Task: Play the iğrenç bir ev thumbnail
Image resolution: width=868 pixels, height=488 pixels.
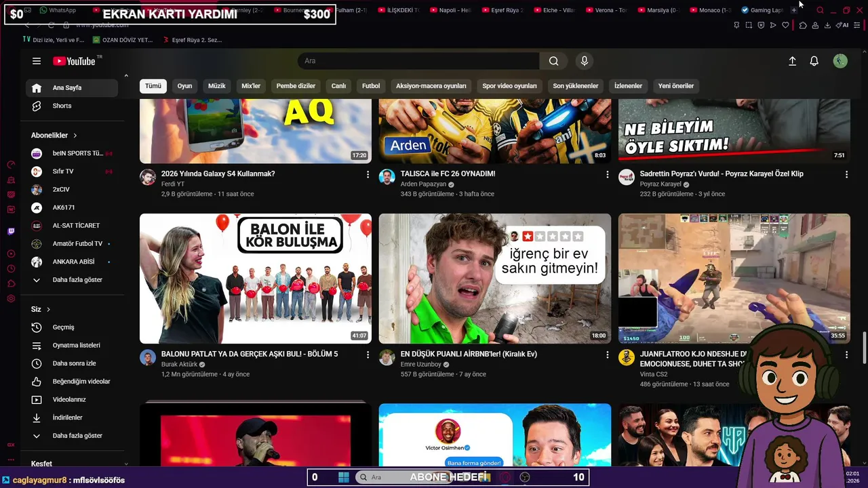Action: (x=495, y=279)
